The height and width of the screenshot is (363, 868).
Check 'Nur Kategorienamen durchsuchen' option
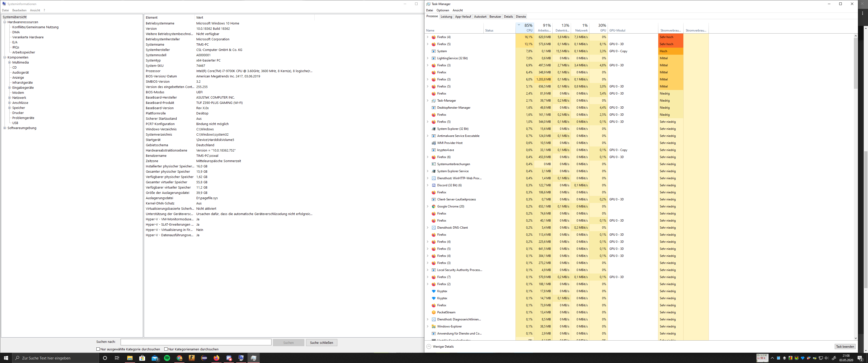(166, 349)
